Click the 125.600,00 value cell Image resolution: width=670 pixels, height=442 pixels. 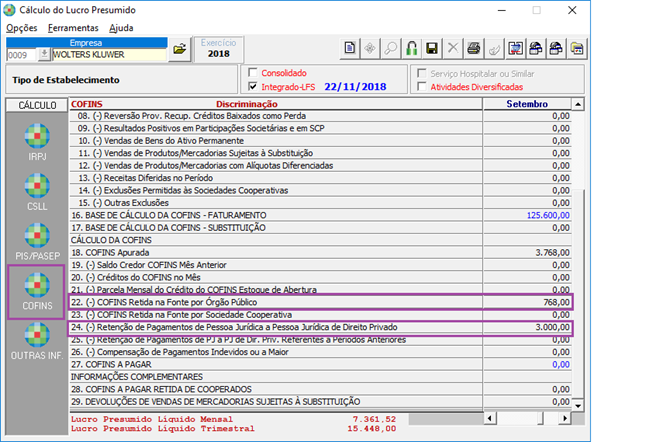click(527, 215)
